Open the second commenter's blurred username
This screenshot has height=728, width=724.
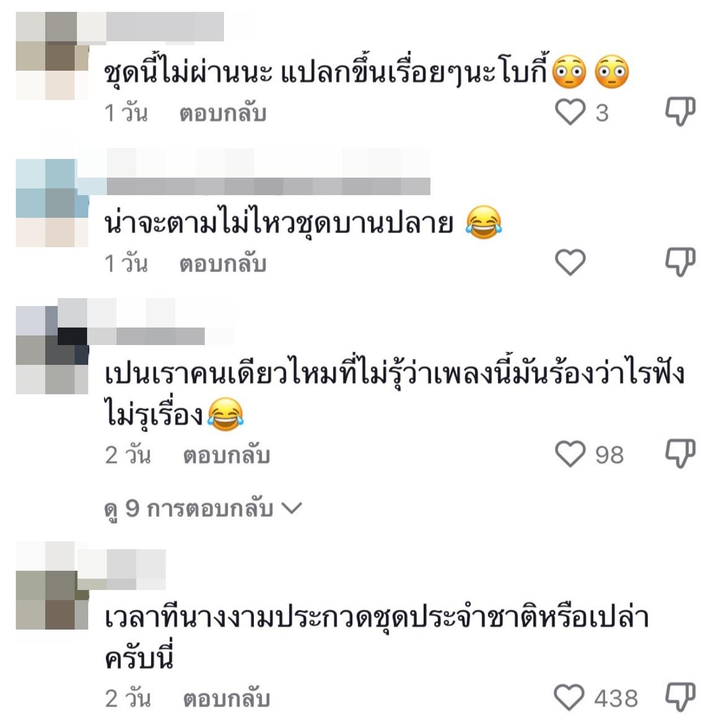point(268,186)
